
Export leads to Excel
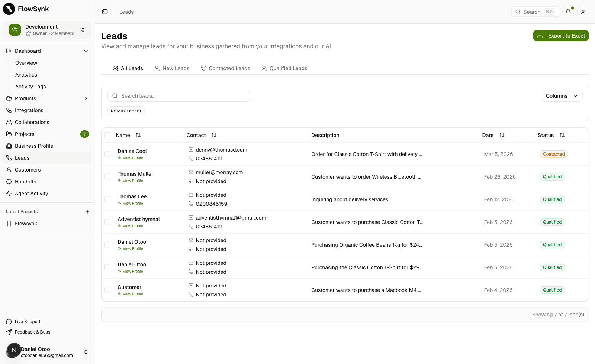point(560,36)
